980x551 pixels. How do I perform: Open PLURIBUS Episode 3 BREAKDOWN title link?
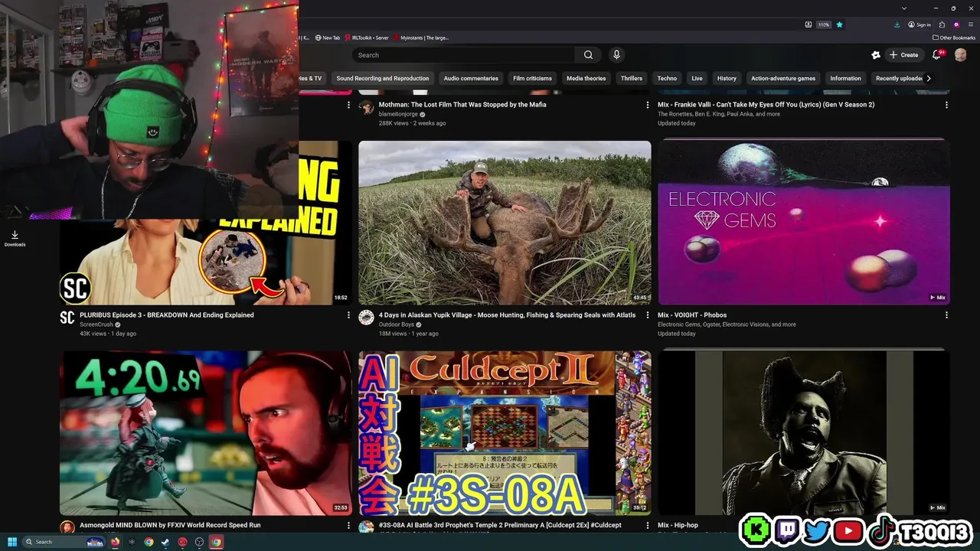(x=167, y=315)
